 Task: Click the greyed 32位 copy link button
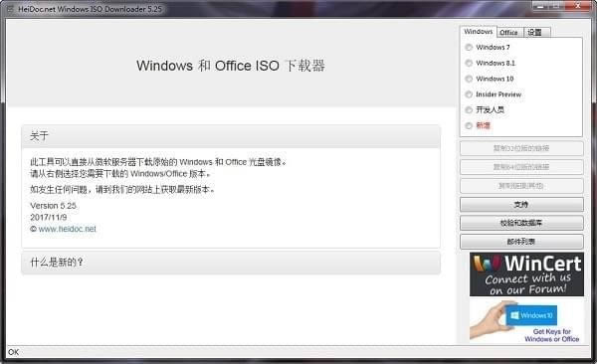(521, 148)
